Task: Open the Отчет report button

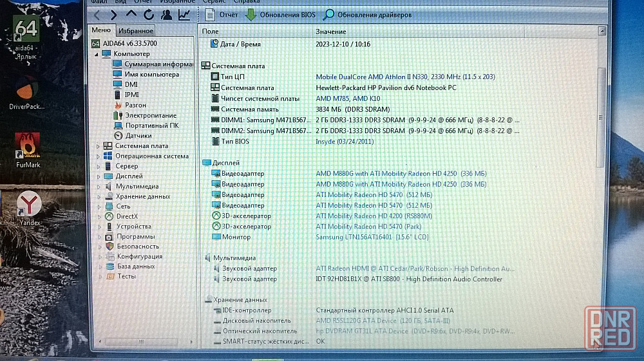Action: coord(222,15)
